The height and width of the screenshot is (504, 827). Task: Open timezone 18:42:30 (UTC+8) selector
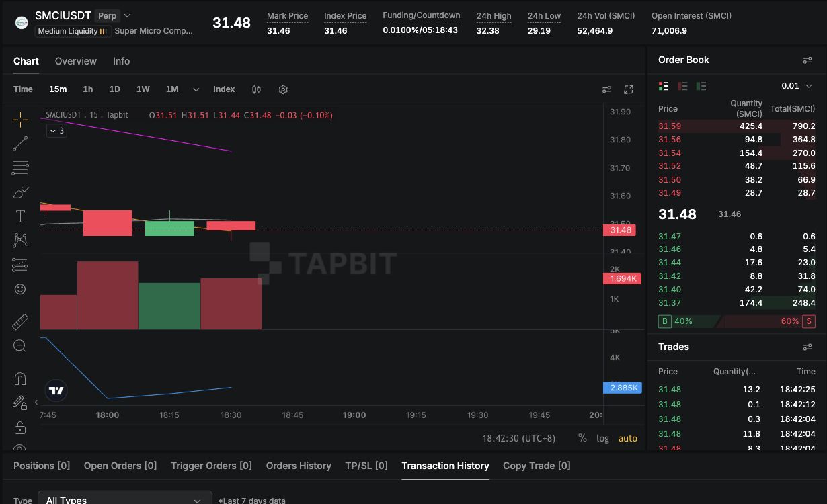519,438
